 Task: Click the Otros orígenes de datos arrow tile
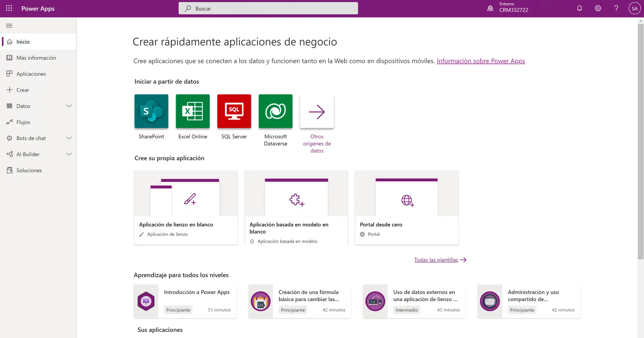317,111
